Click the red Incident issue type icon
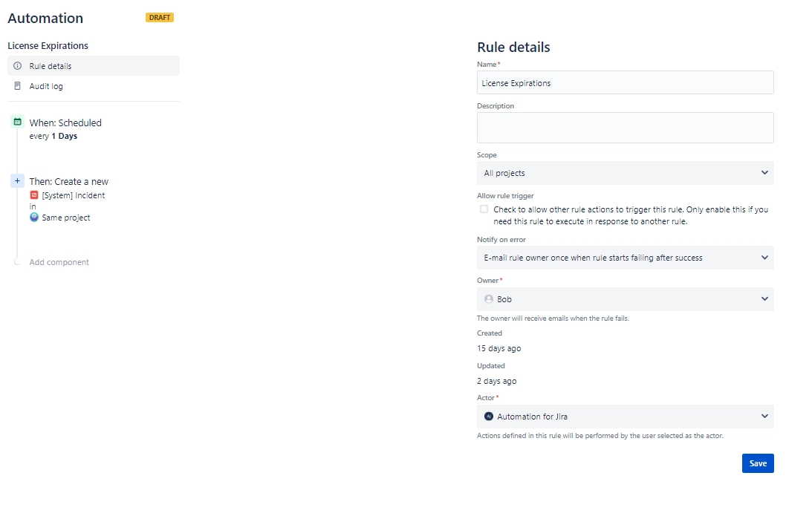Image resolution: width=812 pixels, height=519 pixels. tap(33, 195)
